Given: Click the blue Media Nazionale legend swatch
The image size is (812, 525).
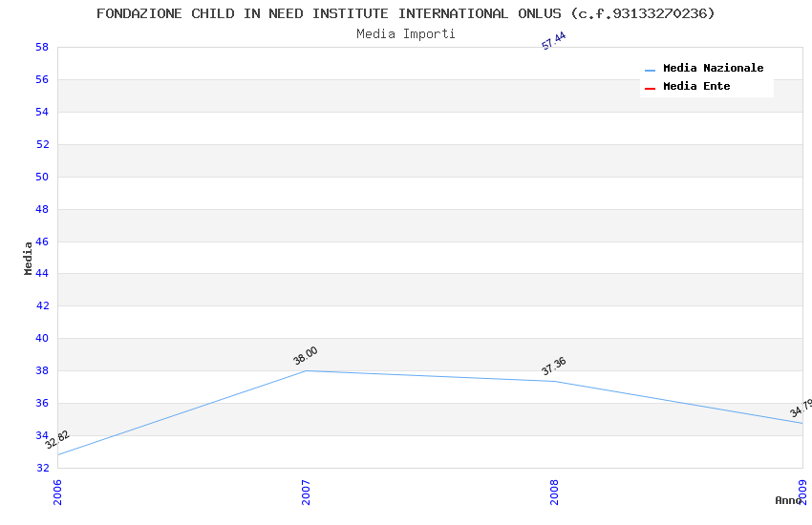Looking at the screenshot, I should 650,70.
